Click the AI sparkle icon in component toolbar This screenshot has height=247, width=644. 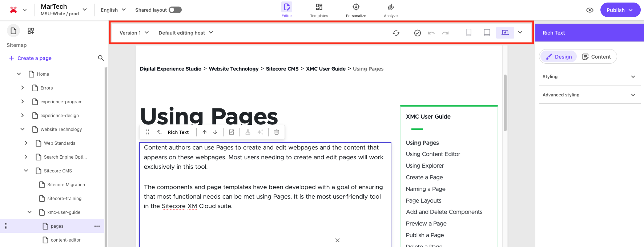pos(260,132)
